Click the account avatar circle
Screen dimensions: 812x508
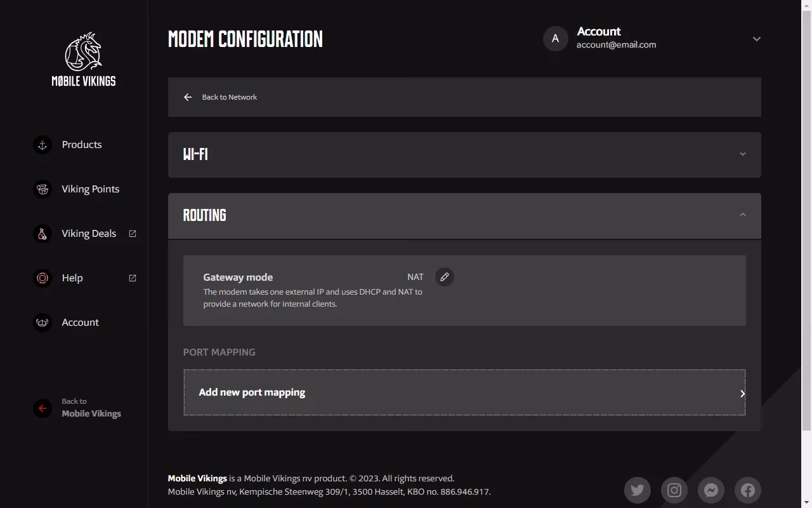coord(555,39)
